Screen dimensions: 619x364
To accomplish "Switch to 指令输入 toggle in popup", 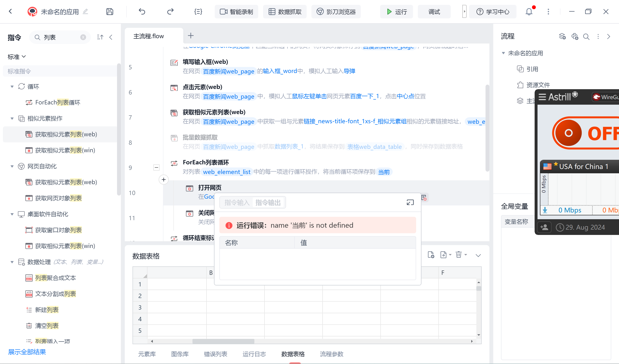I will pyautogui.click(x=237, y=203).
